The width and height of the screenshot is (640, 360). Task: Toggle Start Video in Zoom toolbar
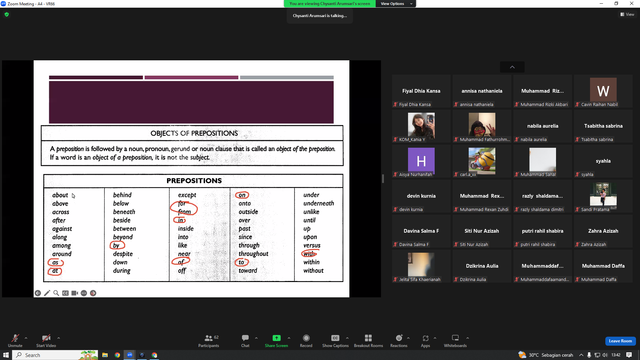point(46,340)
